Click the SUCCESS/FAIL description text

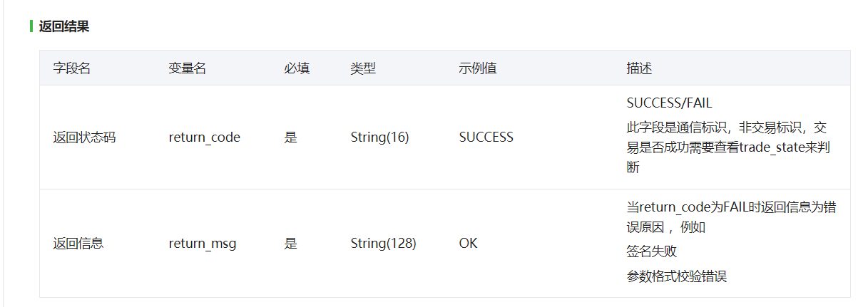tap(669, 103)
